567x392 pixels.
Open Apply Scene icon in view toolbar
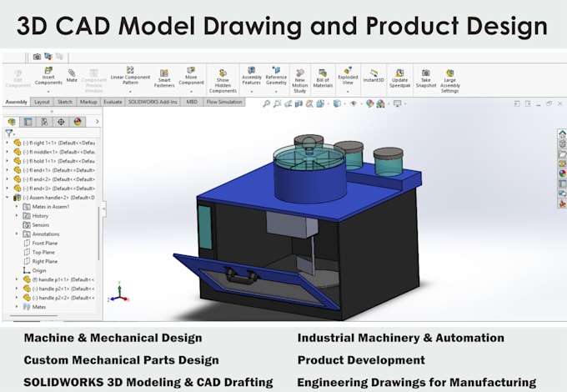[380, 103]
